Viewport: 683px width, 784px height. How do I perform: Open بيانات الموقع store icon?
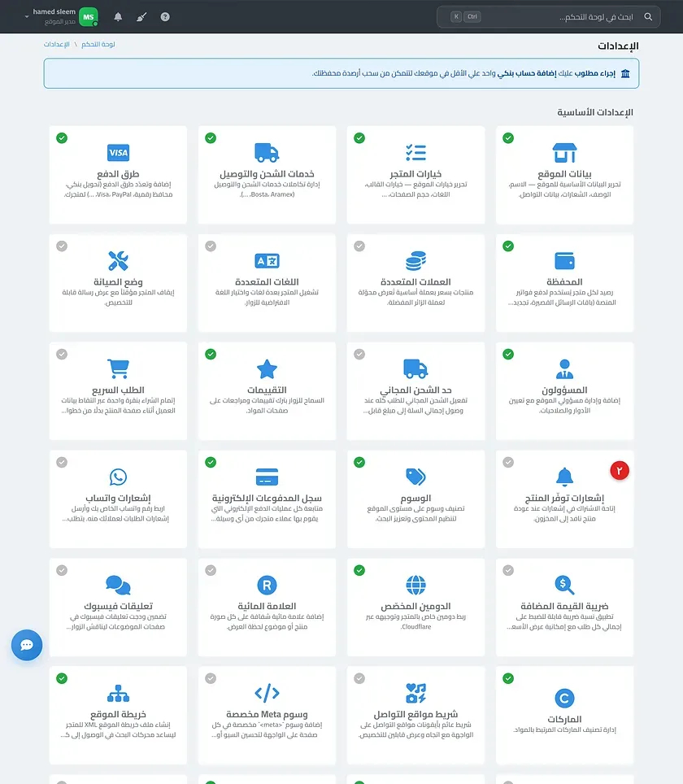click(x=564, y=153)
